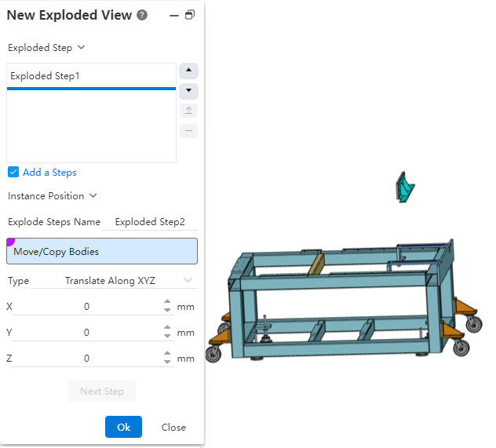This screenshot has width=496, height=448.
Task: Select Exploded Step1 in the list
Action: tap(91, 76)
